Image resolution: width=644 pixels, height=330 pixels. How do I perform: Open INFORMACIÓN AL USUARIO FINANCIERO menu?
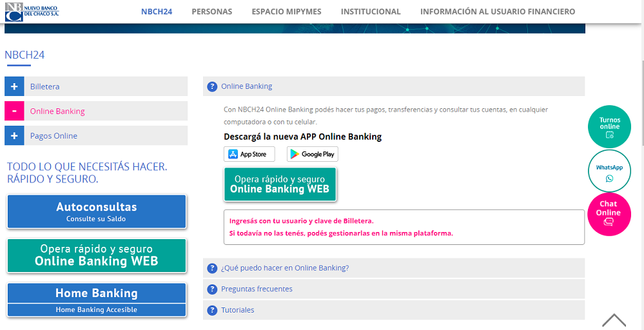pyautogui.click(x=498, y=12)
